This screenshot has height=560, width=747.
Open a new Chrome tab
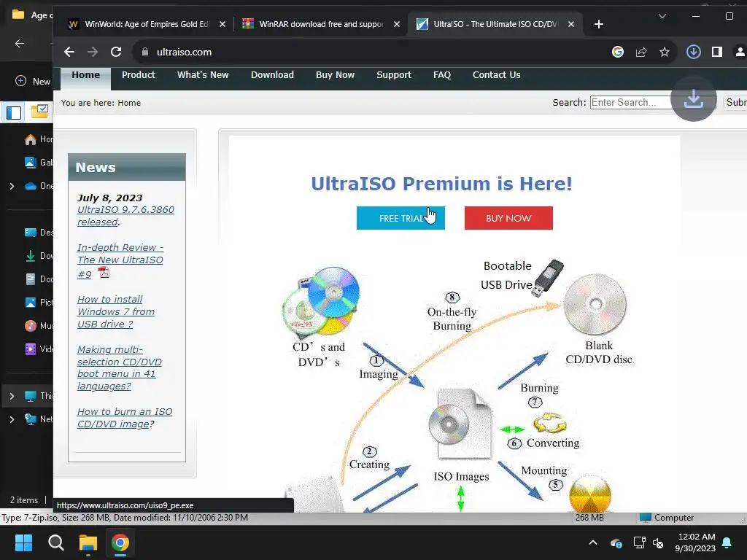[x=599, y=24]
